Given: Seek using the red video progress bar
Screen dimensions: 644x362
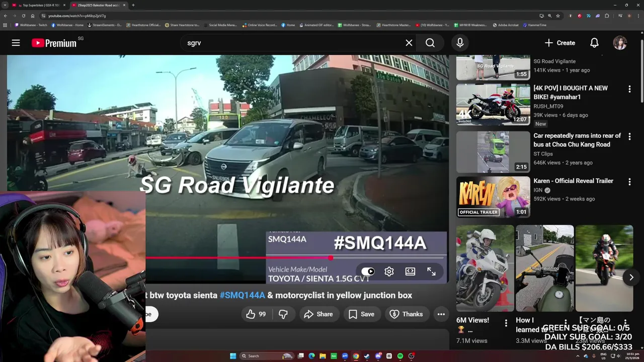Looking at the screenshot, I should (x=296, y=257).
